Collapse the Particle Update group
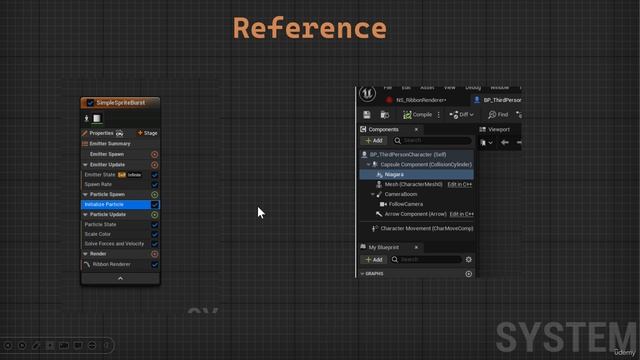640x360 pixels. tap(85, 215)
